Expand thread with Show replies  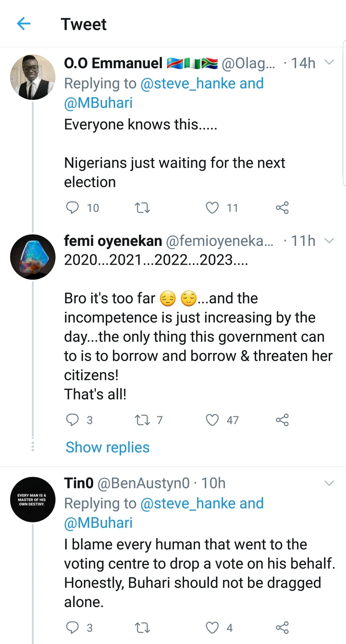(x=108, y=447)
